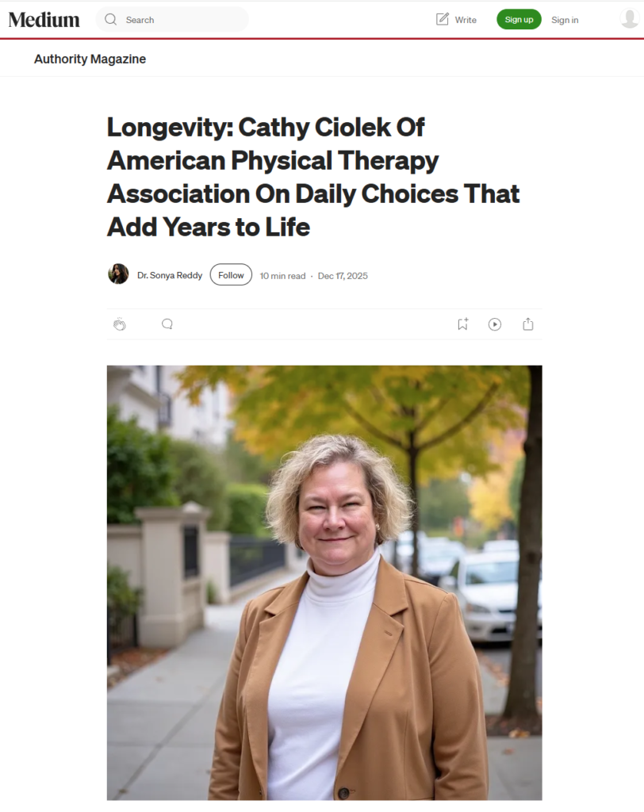Viewport: 644px width, 812px height.
Task: Click the Medium logo
Action: coord(44,20)
